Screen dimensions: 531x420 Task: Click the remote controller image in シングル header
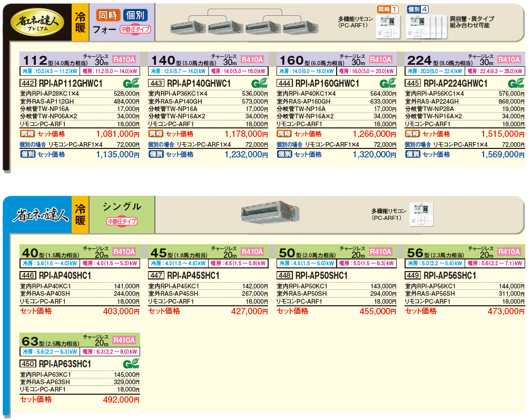421,215
